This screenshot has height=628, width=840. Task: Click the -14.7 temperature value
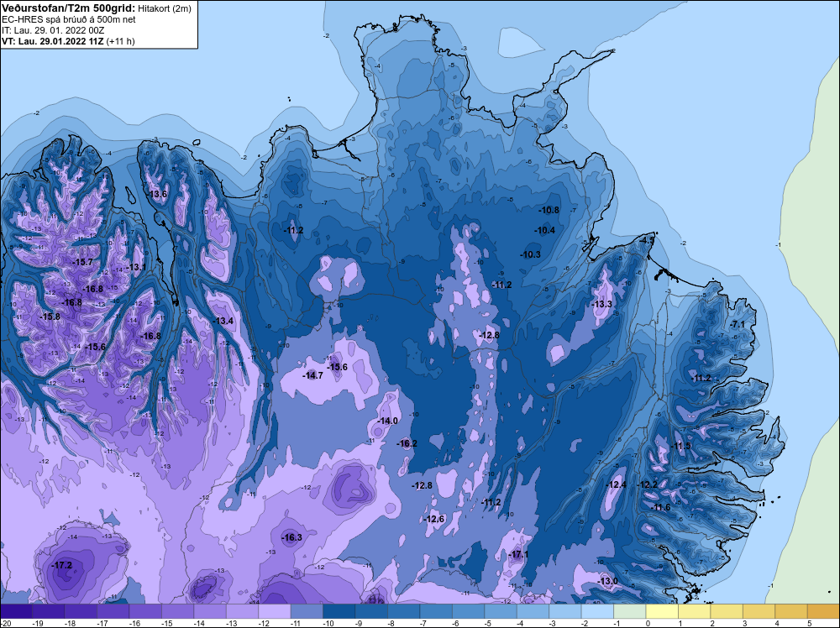(312, 375)
